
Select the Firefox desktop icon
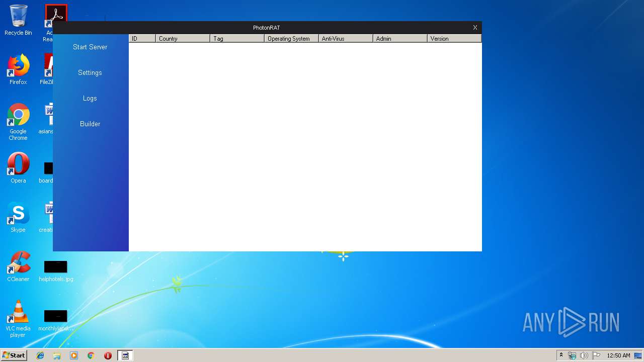click(x=18, y=69)
